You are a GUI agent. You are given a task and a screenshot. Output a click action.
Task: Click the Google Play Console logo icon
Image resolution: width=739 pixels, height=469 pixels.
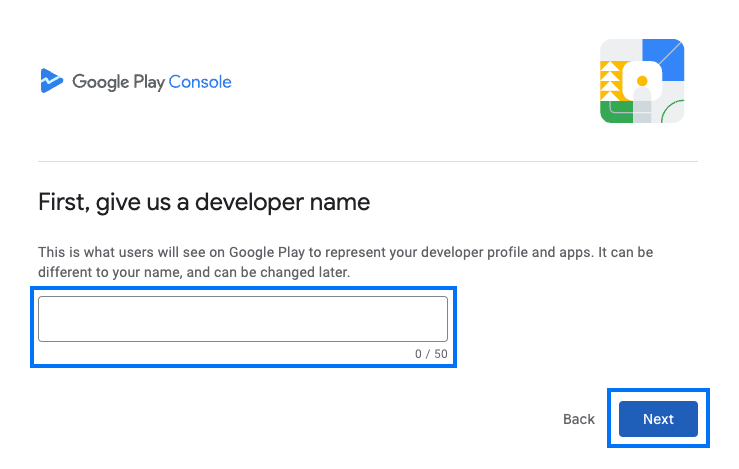(51, 81)
